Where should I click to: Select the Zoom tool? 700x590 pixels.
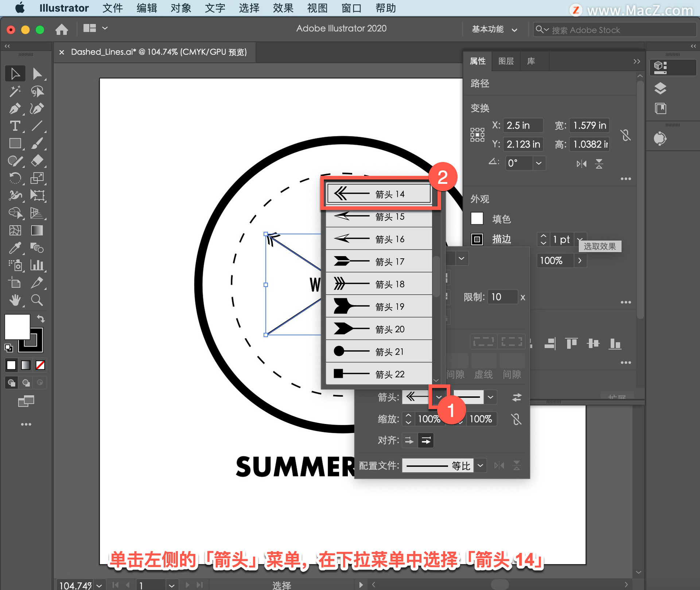coord(37,300)
